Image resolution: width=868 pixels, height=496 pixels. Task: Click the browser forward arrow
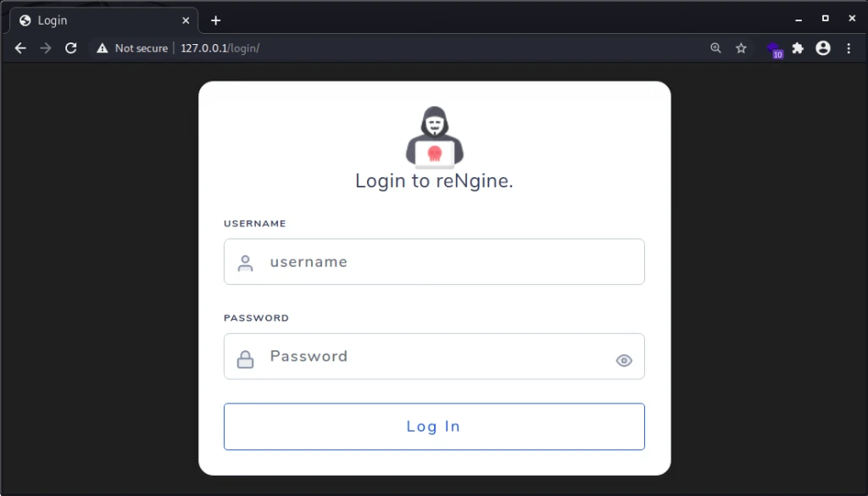click(x=46, y=48)
